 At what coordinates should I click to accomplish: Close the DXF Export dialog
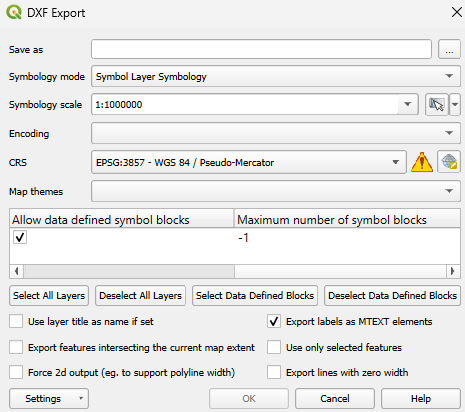pyautogui.click(x=456, y=12)
